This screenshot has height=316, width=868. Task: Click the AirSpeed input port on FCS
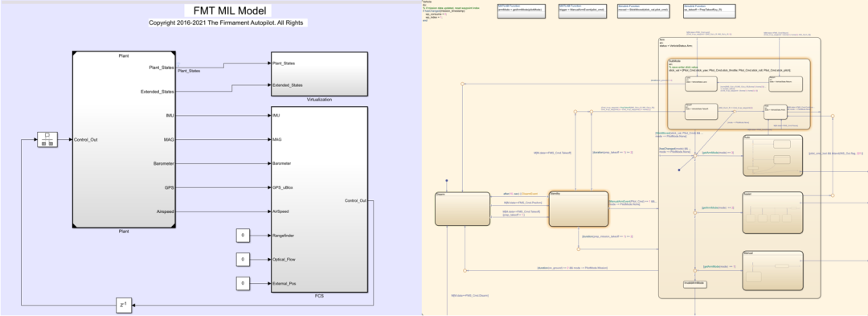pyautogui.click(x=281, y=211)
